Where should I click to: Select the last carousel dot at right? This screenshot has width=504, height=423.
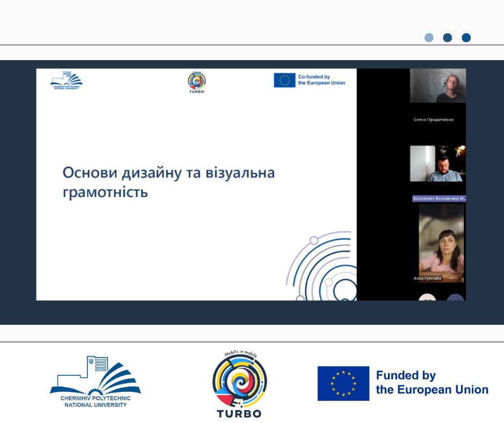466,38
